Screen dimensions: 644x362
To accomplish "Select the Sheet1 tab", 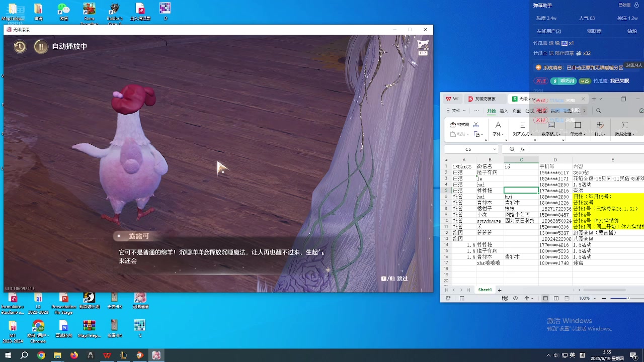I will pos(485,290).
